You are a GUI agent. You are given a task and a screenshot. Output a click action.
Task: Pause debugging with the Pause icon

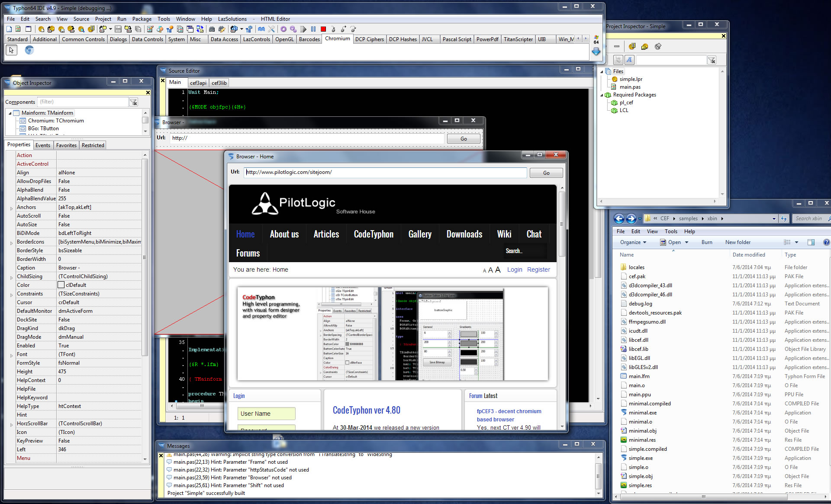coord(313,29)
